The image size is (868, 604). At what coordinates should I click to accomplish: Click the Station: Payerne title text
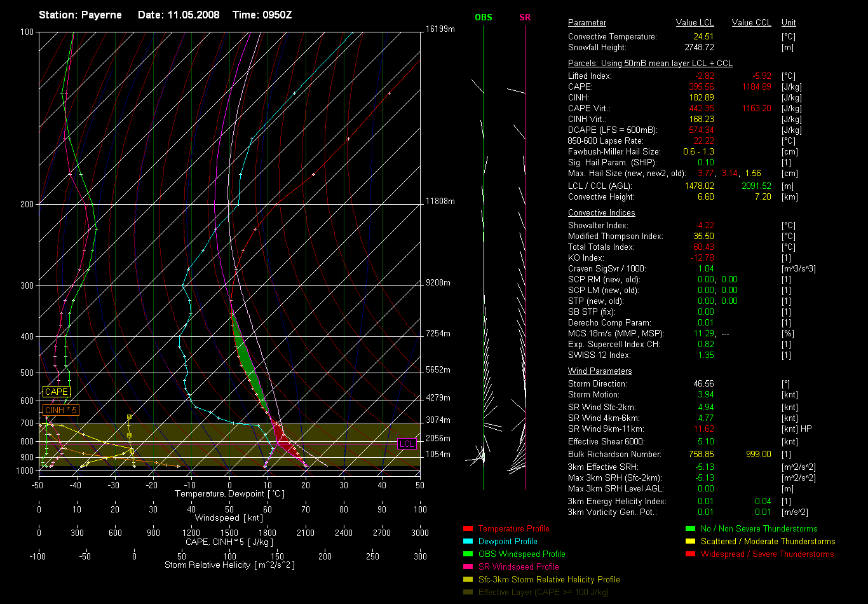(x=80, y=15)
